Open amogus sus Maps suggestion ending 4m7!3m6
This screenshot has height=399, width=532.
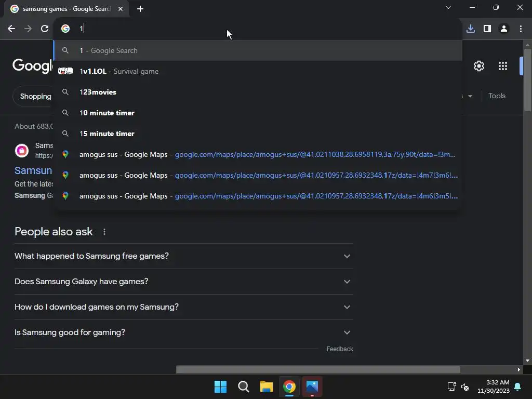(x=258, y=175)
